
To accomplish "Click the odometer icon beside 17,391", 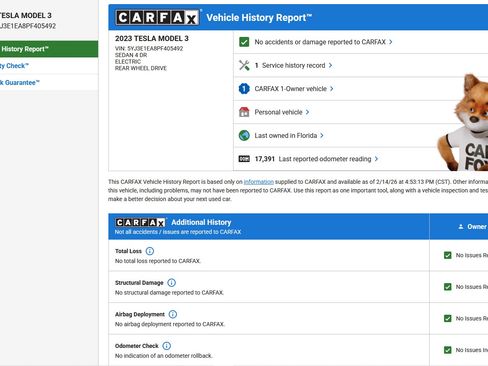I will 244,159.
